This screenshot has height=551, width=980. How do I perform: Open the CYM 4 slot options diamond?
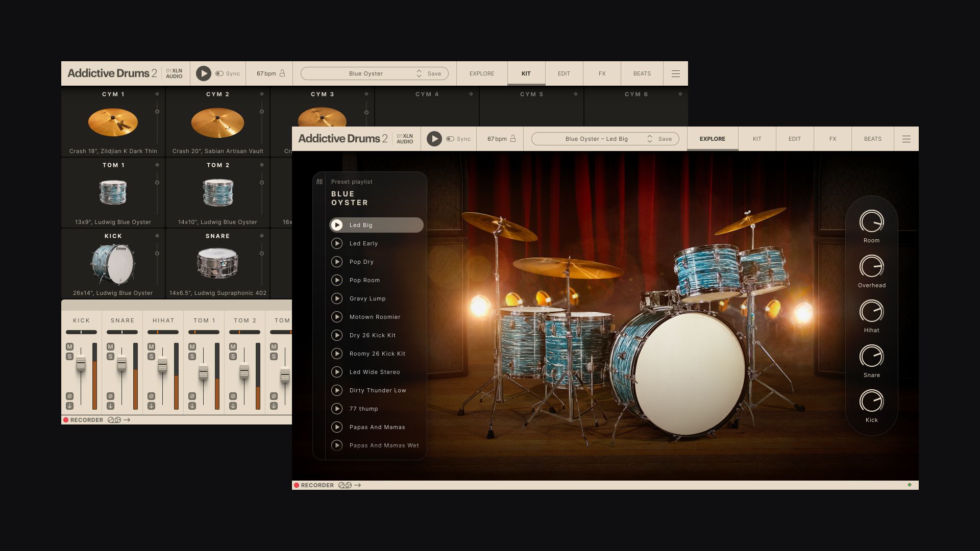(x=471, y=94)
